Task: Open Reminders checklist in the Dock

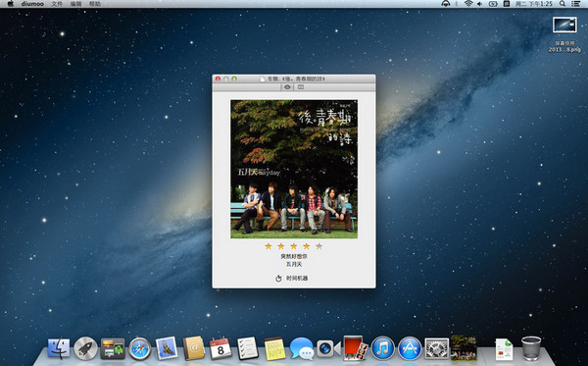Action: point(248,348)
